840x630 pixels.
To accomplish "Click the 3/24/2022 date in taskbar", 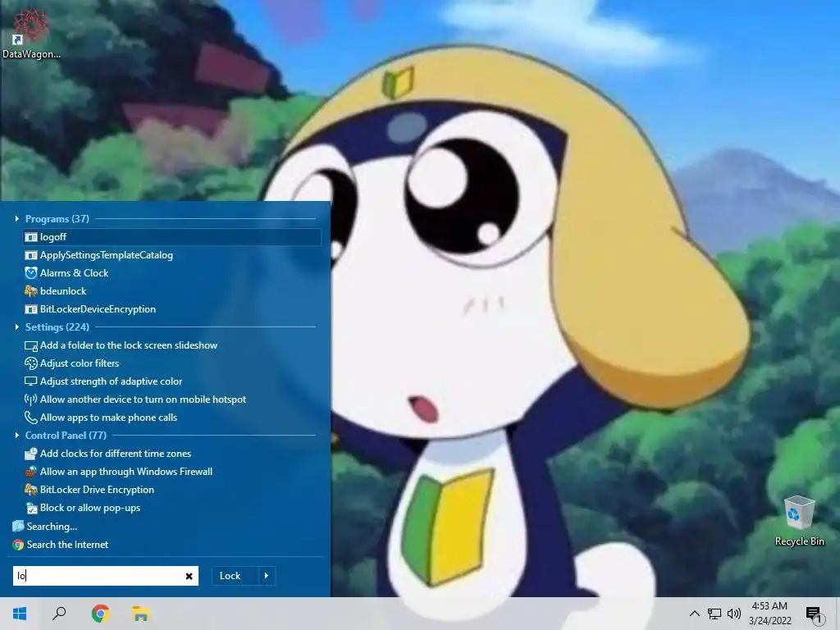I will [x=769, y=621].
